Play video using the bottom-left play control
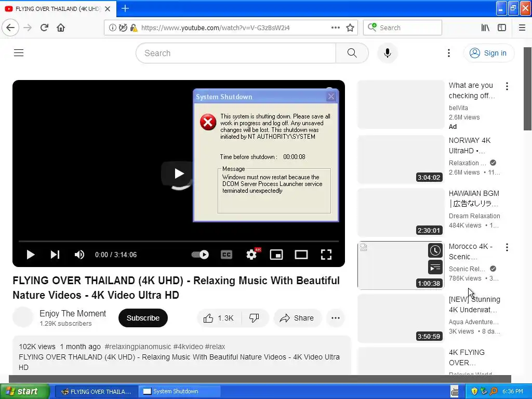Viewport: 532px width, 399px height. click(x=31, y=255)
